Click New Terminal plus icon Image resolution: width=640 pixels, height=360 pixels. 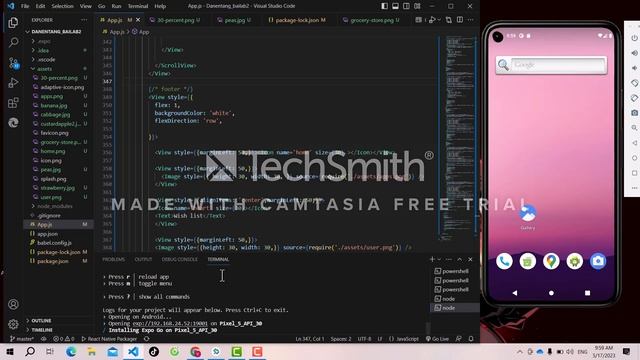pyautogui.click(x=432, y=259)
